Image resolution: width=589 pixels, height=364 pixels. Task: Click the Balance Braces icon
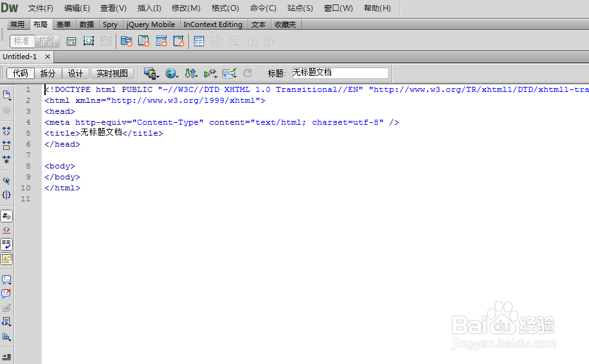point(6,195)
